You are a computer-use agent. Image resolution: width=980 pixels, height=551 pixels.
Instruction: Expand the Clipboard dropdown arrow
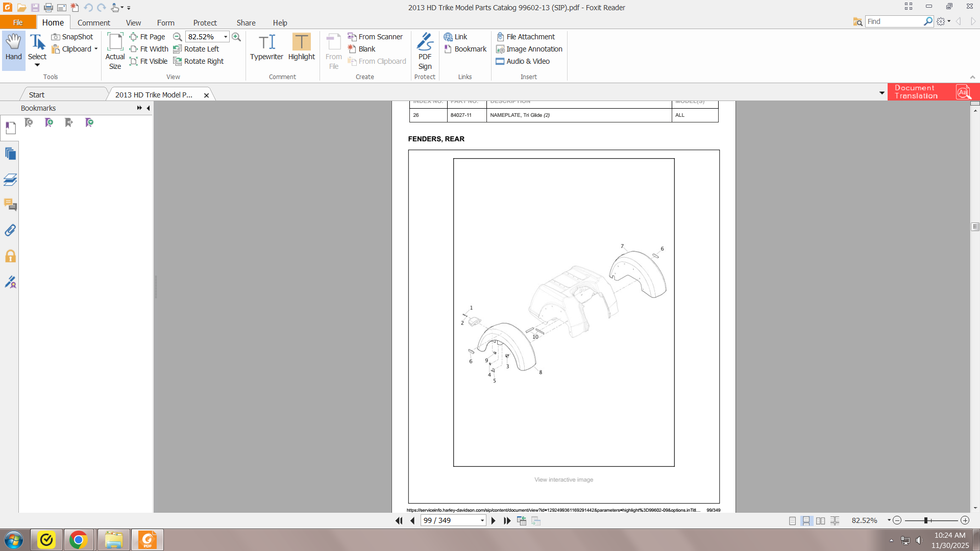[x=96, y=49]
